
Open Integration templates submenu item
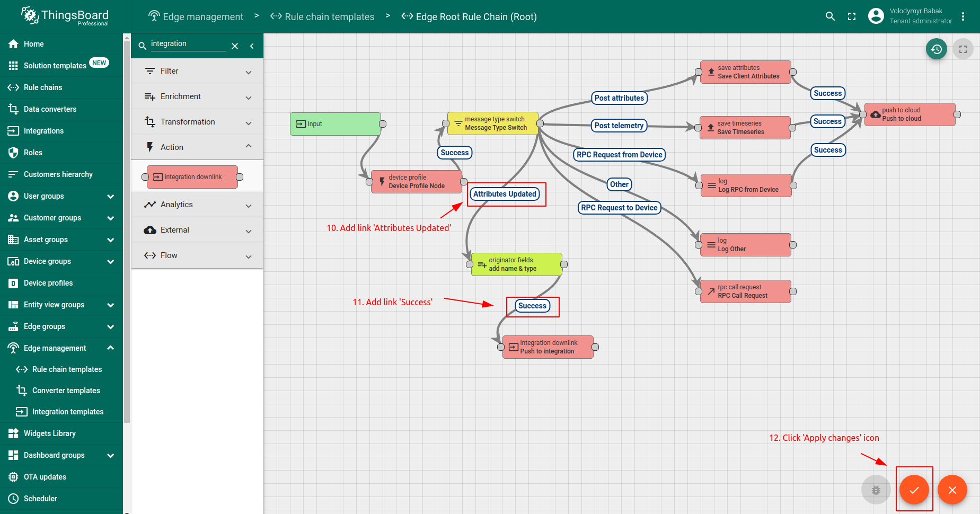[61, 412]
